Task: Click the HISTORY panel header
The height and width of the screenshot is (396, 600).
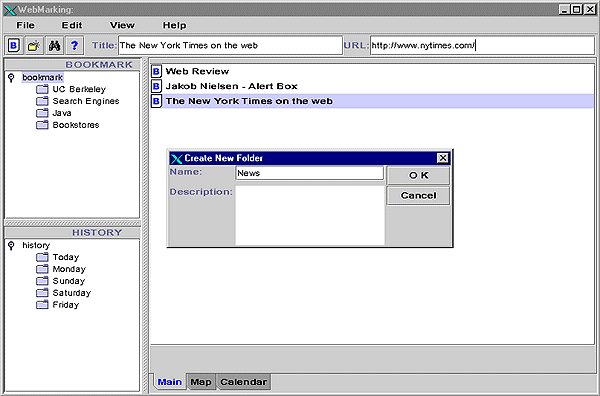Action: click(x=72, y=233)
